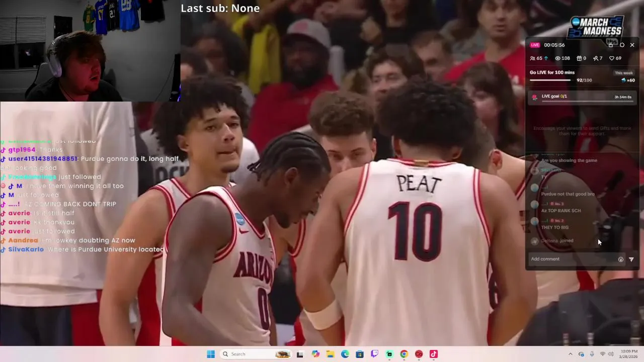Open the volume control in tray
Screen dimensions: 644x362
612,354
